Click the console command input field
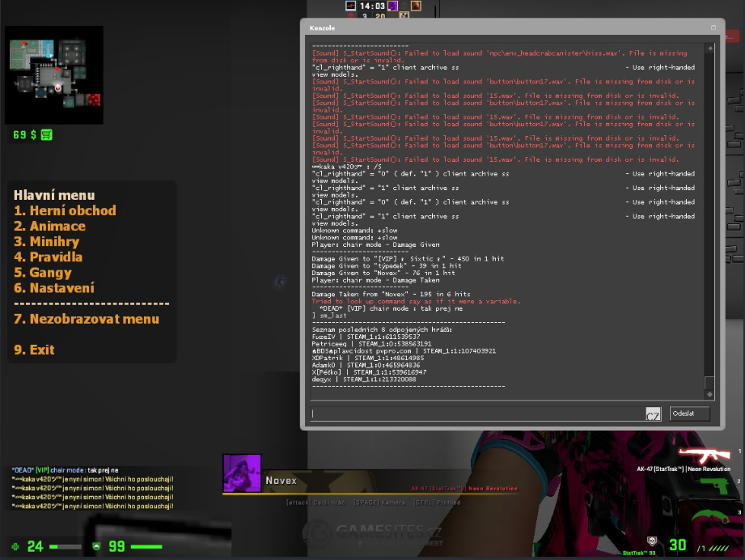 pyautogui.click(x=477, y=414)
